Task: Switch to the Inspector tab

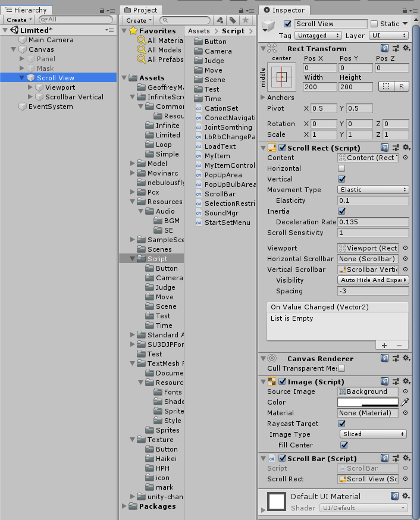Action: pos(284,10)
